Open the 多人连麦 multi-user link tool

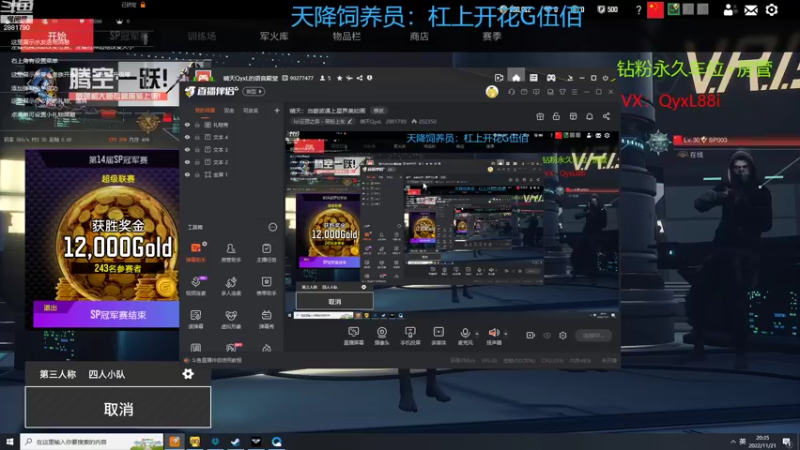pyautogui.click(x=231, y=286)
